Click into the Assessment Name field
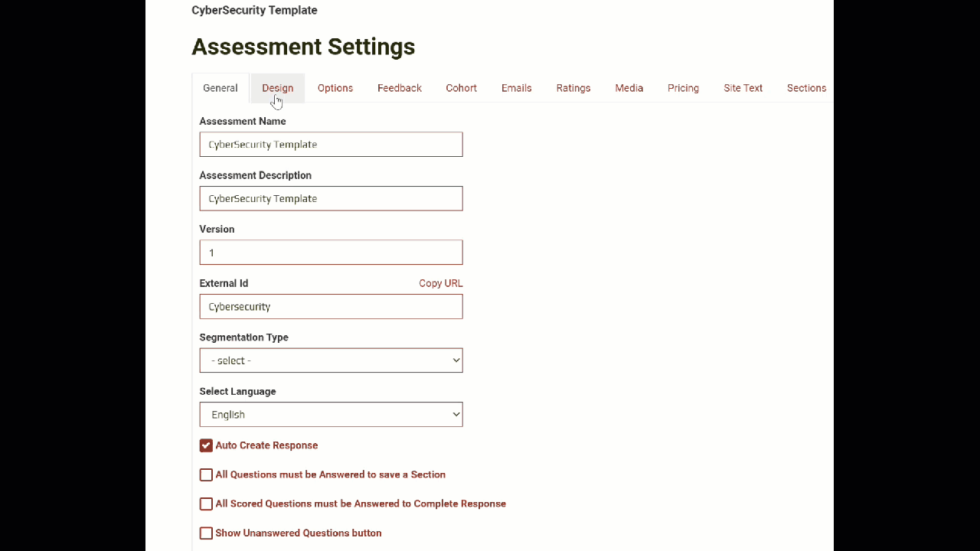Viewport: 980px width, 551px height. (x=331, y=145)
